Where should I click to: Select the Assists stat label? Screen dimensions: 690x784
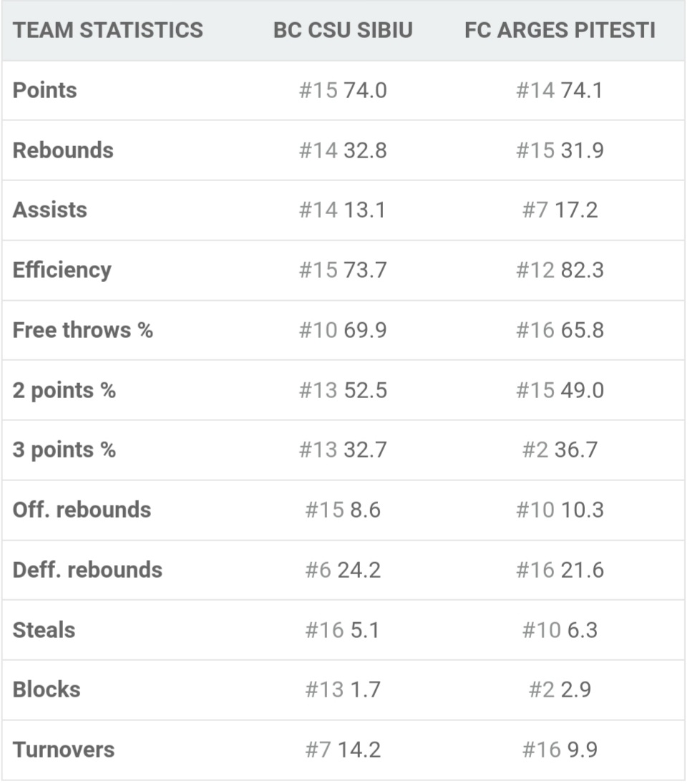click(x=50, y=210)
